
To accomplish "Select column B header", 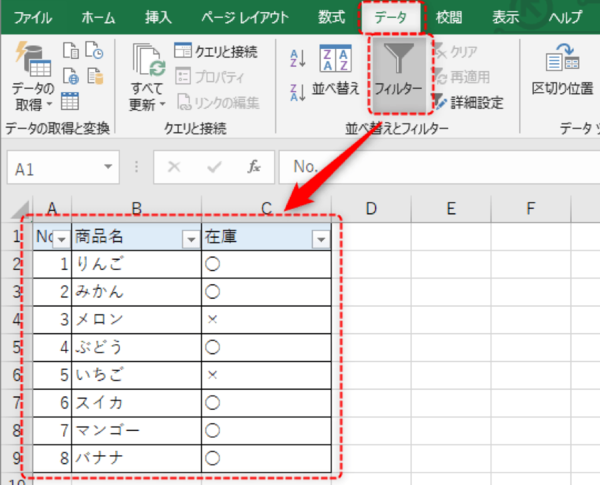I will [x=137, y=209].
